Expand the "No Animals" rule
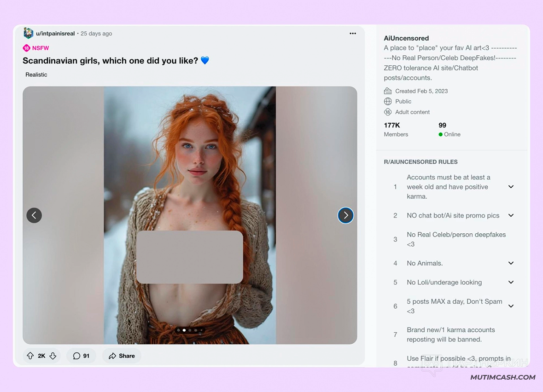Image resolution: width=543 pixels, height=392 pixels. pos(511,263)
